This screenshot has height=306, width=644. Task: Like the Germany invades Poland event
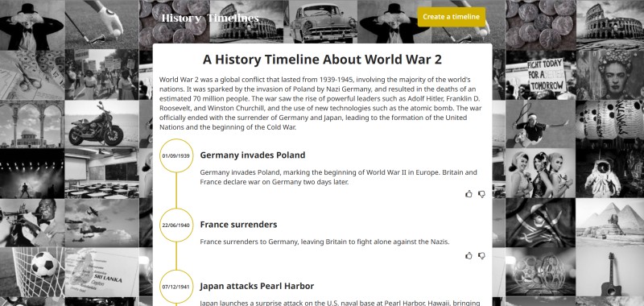[469, 194]
